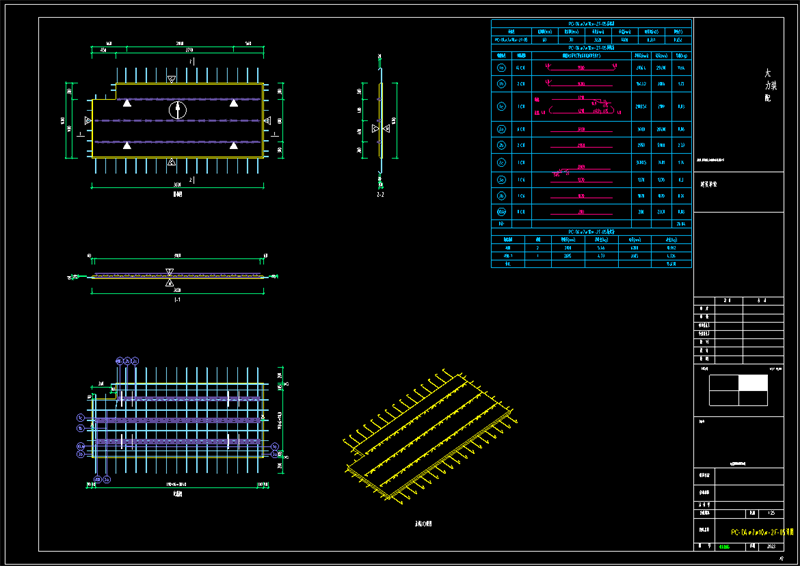Select the pink double-hooked bar shape in first schedule row

coord(581,67)
